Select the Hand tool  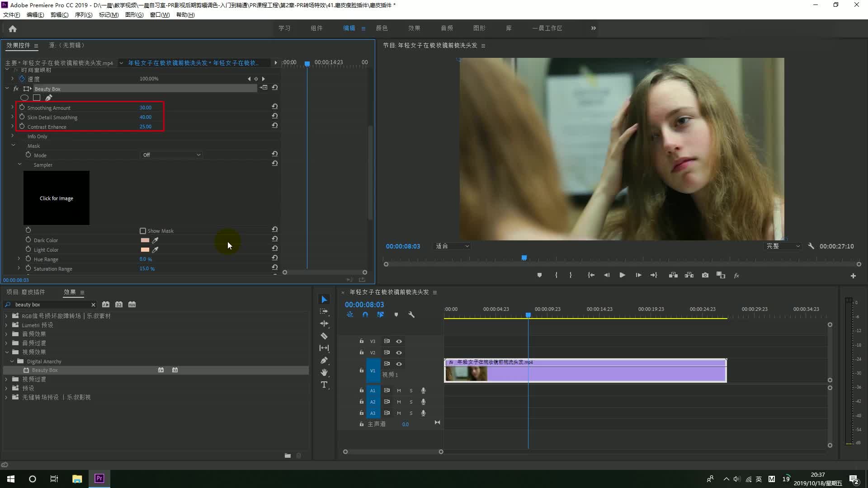tap(324, 372)
